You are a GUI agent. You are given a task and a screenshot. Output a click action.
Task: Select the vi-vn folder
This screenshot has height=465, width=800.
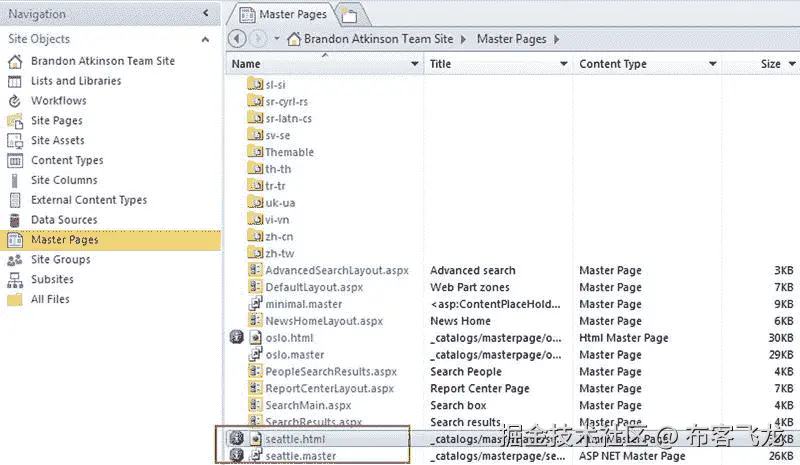[277, 219]
